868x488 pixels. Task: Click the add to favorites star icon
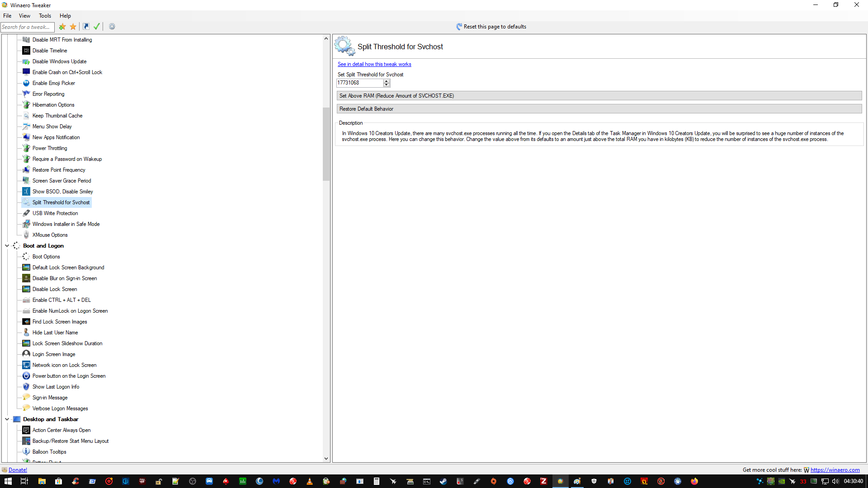pos(62,27)
